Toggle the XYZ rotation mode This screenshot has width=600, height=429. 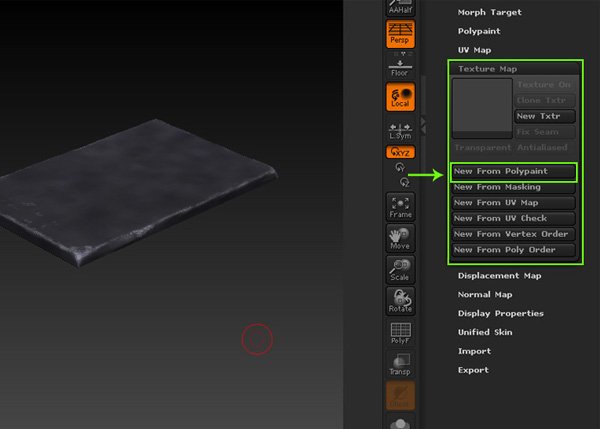400,153
